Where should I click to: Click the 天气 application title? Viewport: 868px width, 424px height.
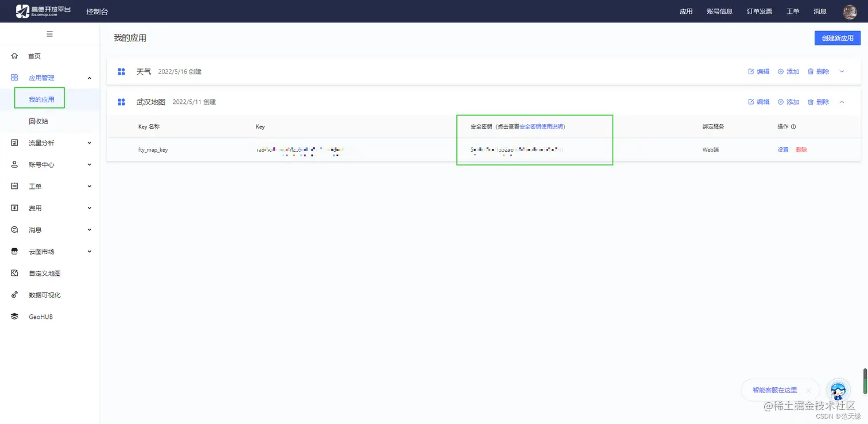click(x=144, y=72)
